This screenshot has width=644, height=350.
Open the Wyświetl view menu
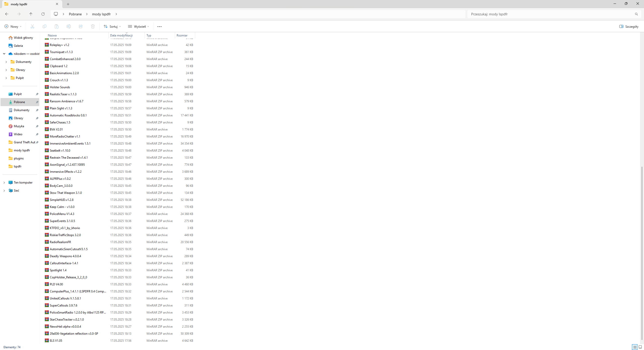coord(139,26)
